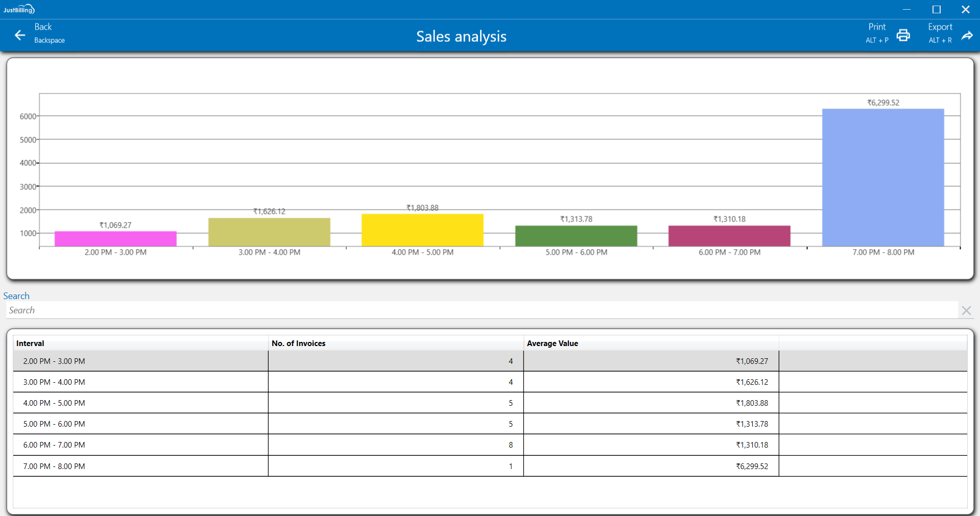Minimize the application window
The image size is (980, 516).
[906, 9]
